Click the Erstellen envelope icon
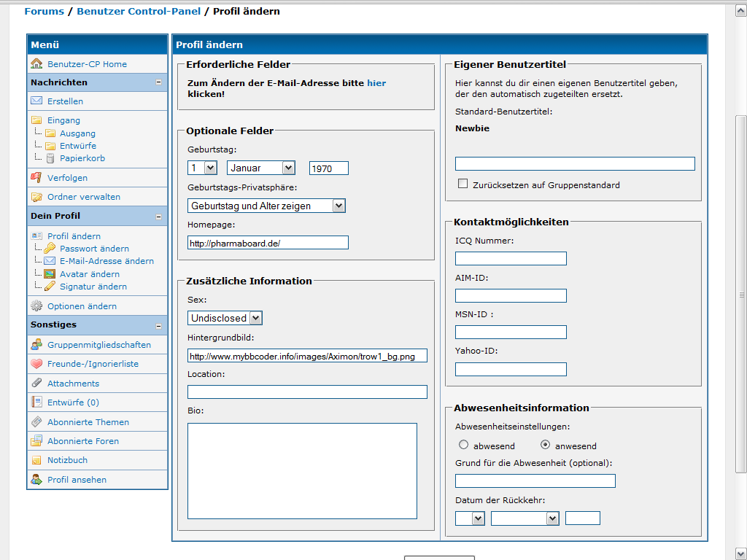Viewport: 747px width, 560px height. click(x=36, y=101)
